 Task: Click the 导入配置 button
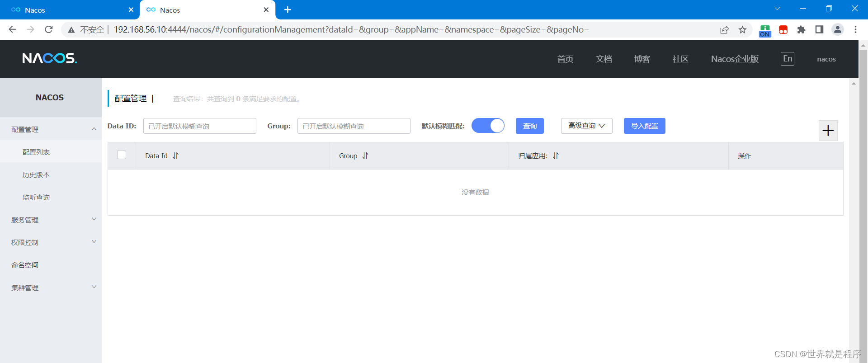[x=645, y=126]
